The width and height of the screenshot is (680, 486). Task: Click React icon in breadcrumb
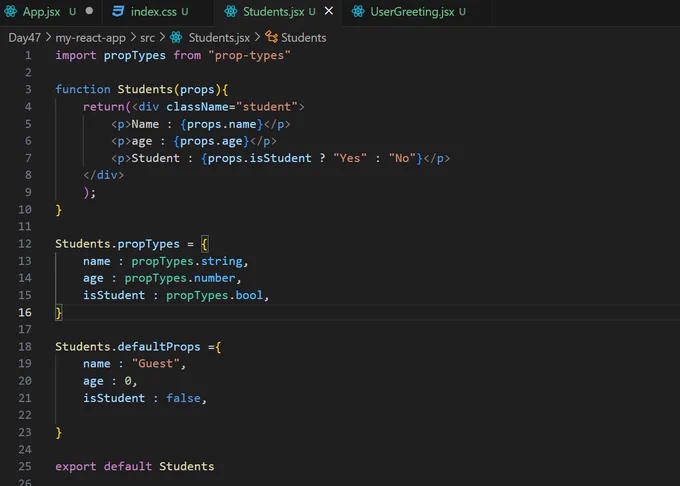pos(176,37)
